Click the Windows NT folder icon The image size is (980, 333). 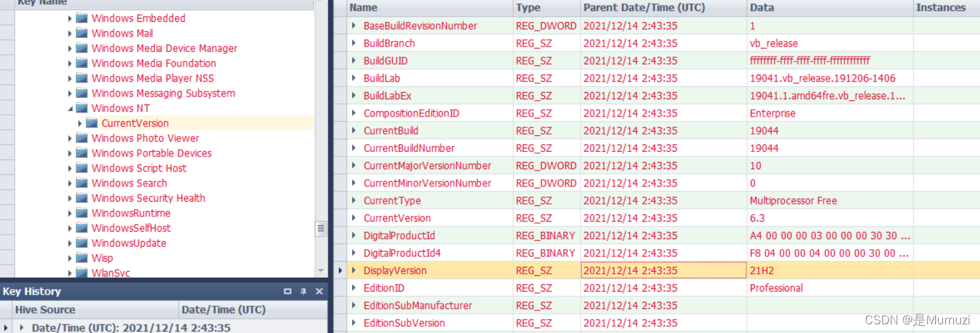(x=82, y=108)
